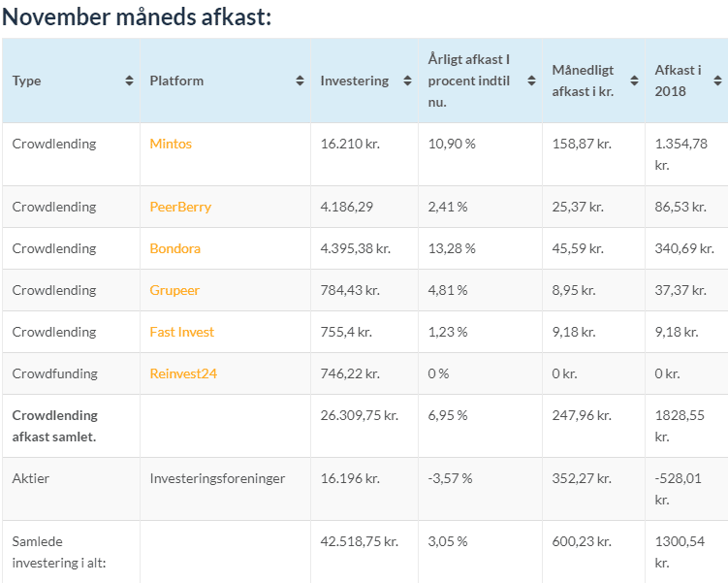The height and width of the screenshot is (583, 728).
Task: Open the Fast Invest link
Action: tap(181, 332)
